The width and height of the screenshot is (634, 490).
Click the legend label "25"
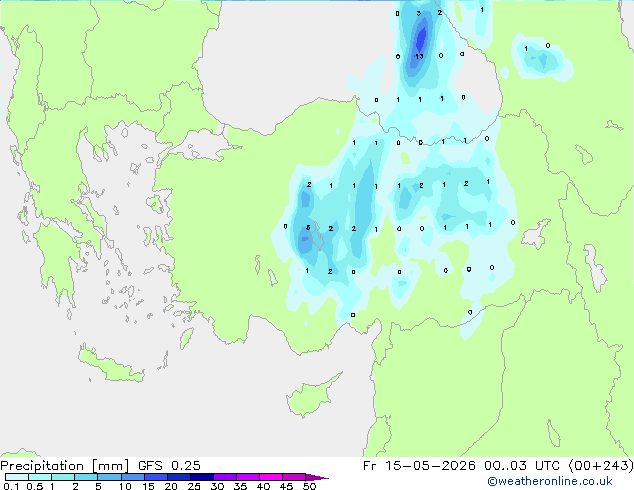(194, 486)
